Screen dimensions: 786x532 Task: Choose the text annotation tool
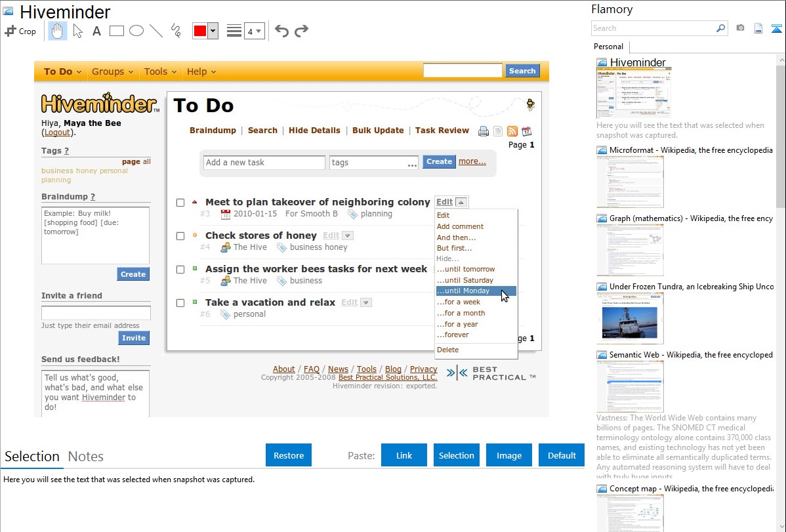[x=96, y=31]
